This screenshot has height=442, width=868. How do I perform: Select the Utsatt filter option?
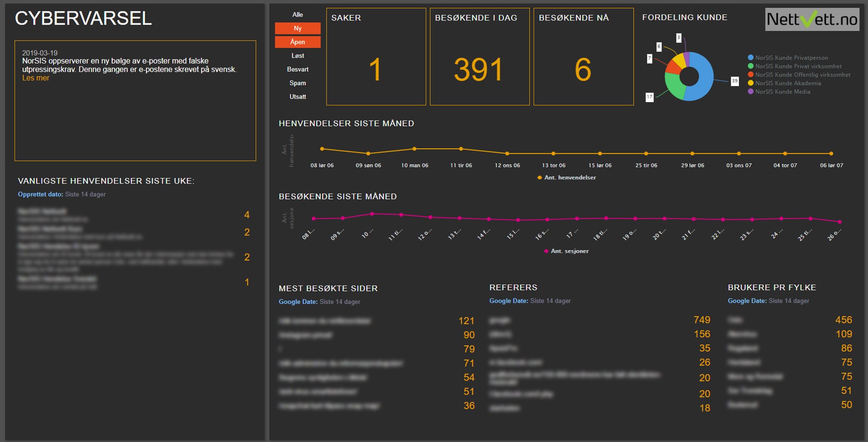[x=297, y=97]
